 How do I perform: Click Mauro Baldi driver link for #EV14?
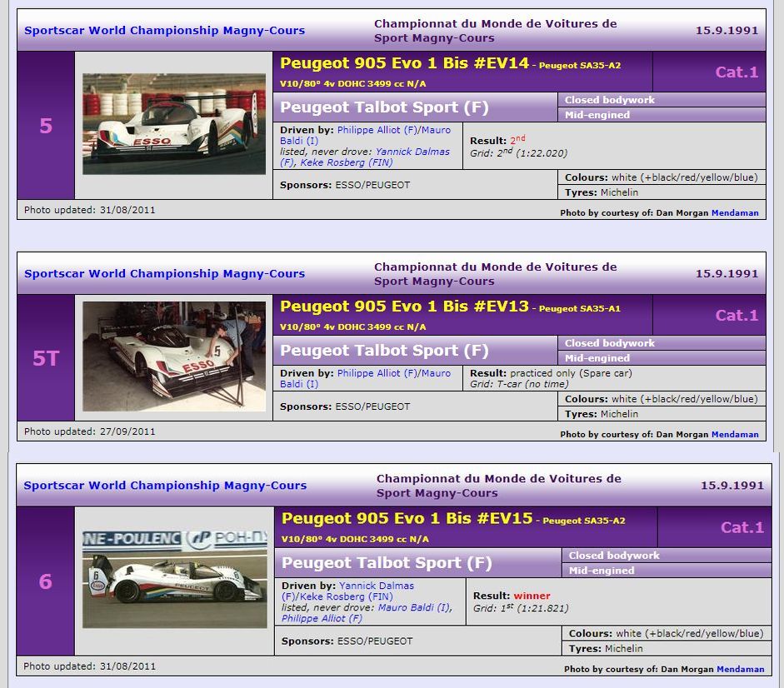(436, 131)
